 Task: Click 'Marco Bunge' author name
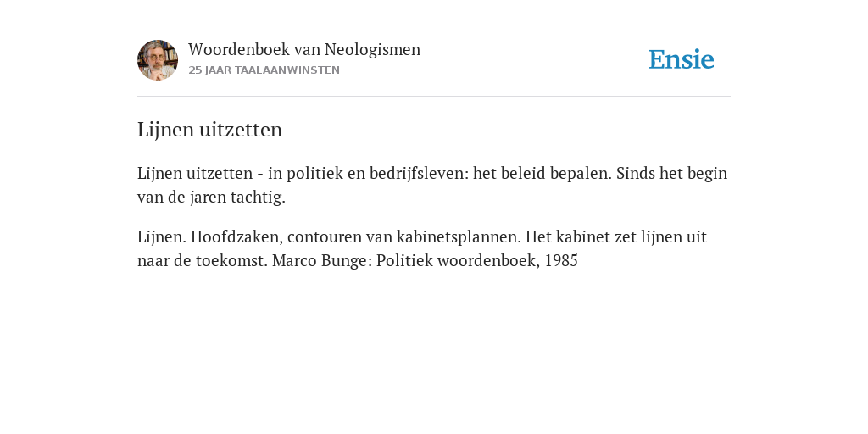pyautogui.click(x=321, y=260)
